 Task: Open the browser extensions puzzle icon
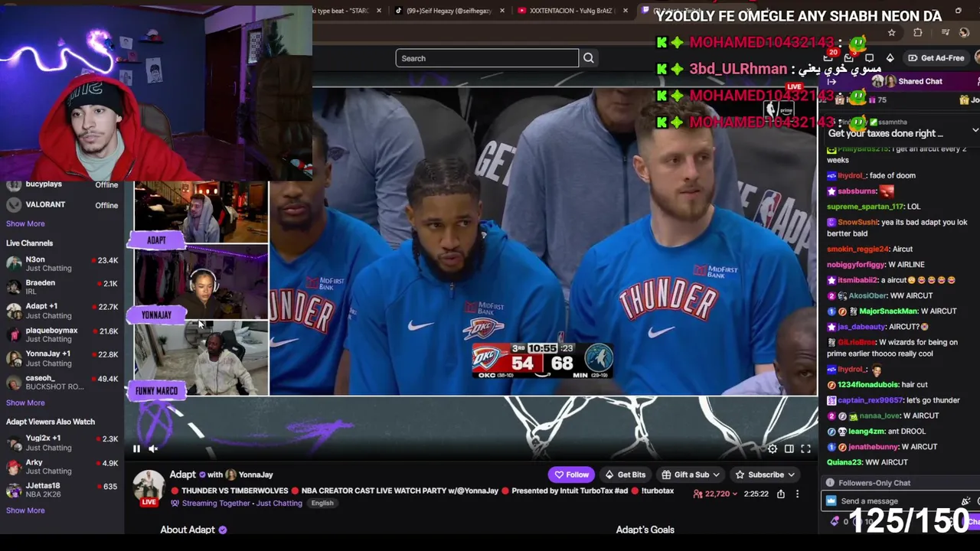tap(917, 33)
